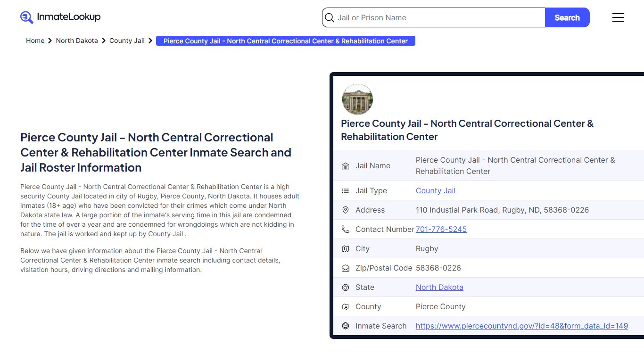Click the InmateLookup brand text
The height and width of the screenshot is (362, 644).
pos(69,17)
